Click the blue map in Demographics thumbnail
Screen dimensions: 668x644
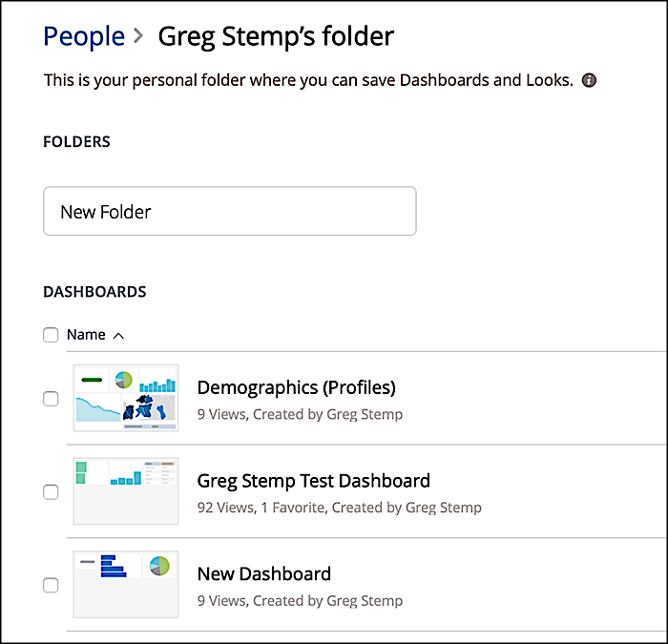(x=153, y=407)
